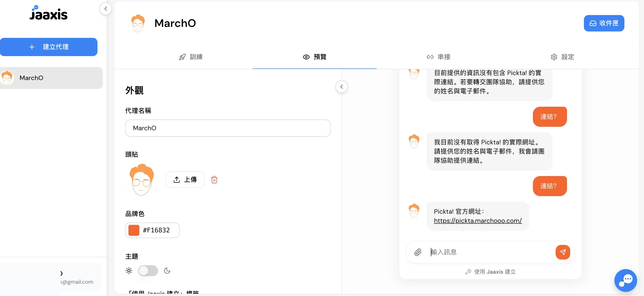Click the Jaaxis logo
Viewport: 644px width, 296px height.
point(49,13)
